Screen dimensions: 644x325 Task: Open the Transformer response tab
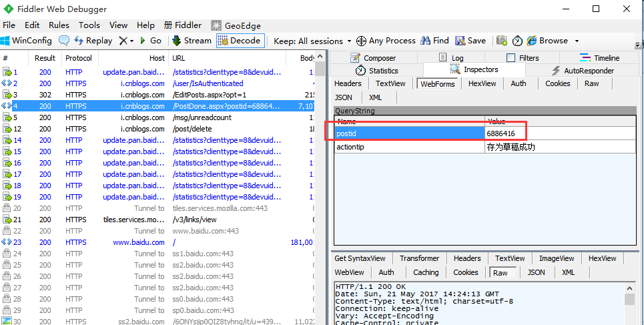point(419,258)
